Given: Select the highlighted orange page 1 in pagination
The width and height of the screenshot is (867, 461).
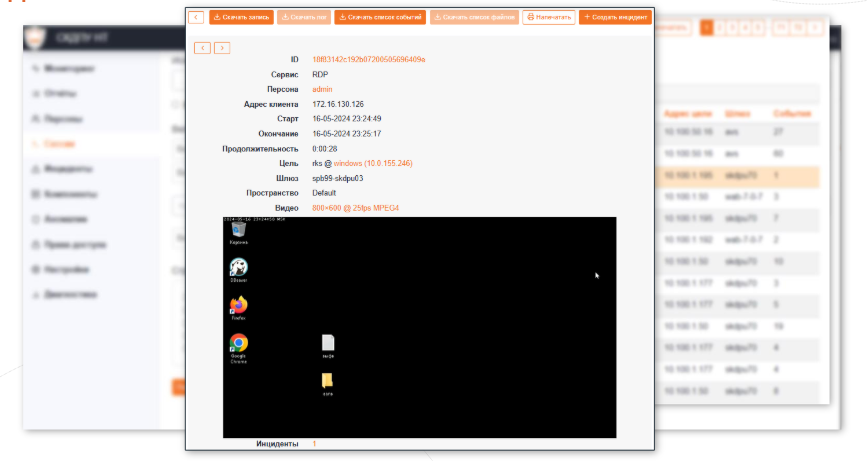Looking at the screenshot, I should 707,27.
